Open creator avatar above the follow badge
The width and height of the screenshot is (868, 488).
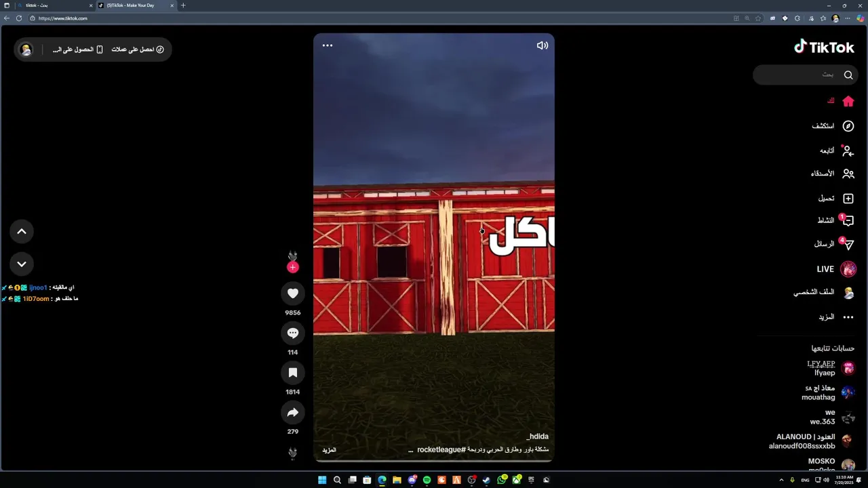pos(293,255)
